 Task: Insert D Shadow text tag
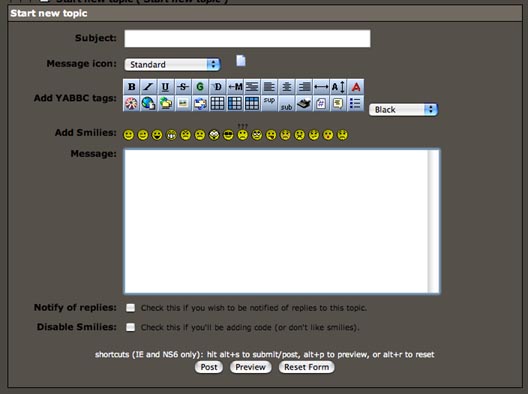tap(218, 87)
